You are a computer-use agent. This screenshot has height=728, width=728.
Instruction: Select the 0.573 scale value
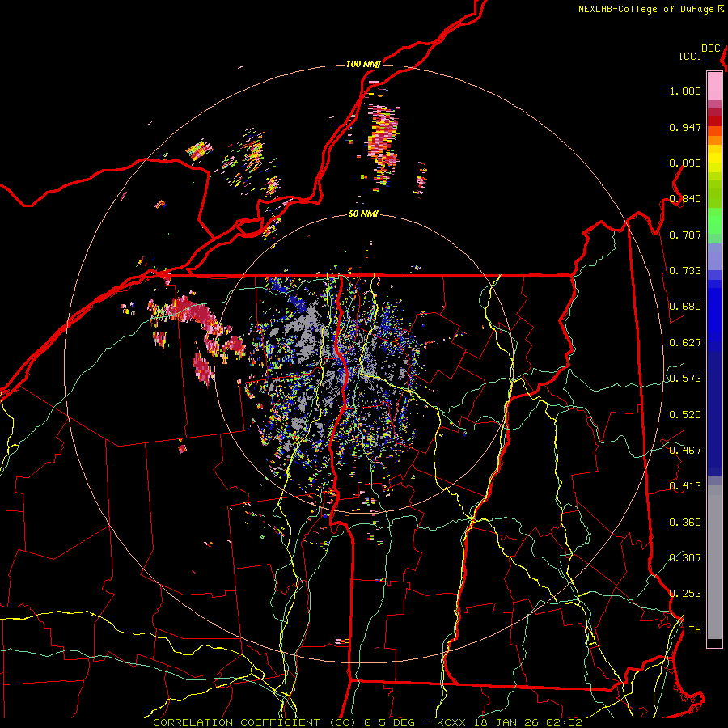685,379
